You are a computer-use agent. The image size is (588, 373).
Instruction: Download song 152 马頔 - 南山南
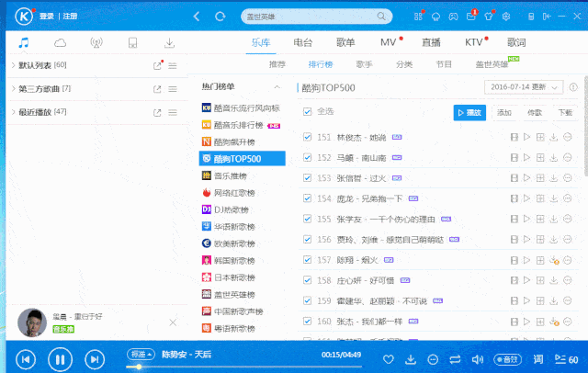click(553, 158)
